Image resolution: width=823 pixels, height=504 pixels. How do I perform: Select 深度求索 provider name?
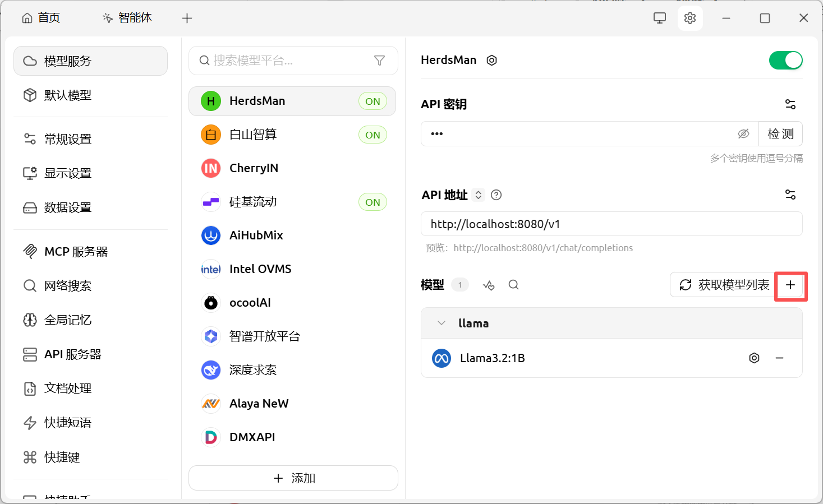[x=253, y=370]
